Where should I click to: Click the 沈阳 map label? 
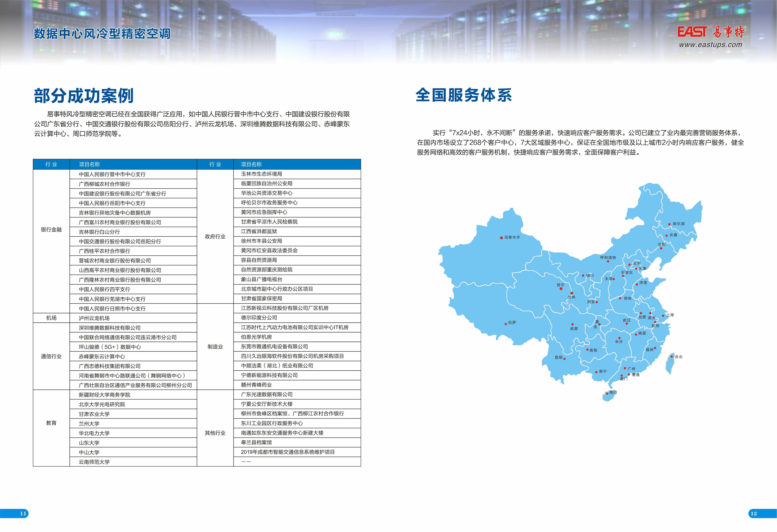[x=661, y=244]
